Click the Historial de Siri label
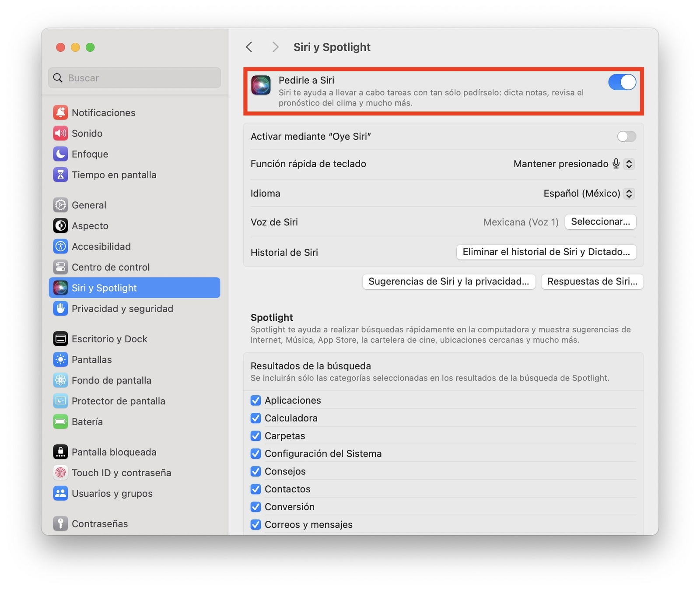 click(x=284, y=253)
